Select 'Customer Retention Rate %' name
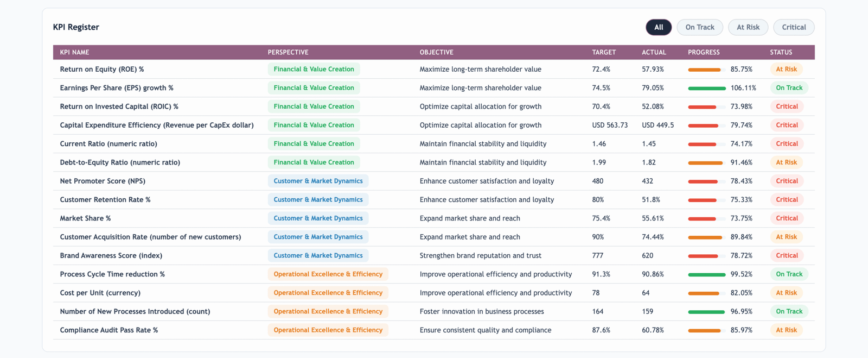This screenshot has height=358, width=868. click(x=105, y=199)
